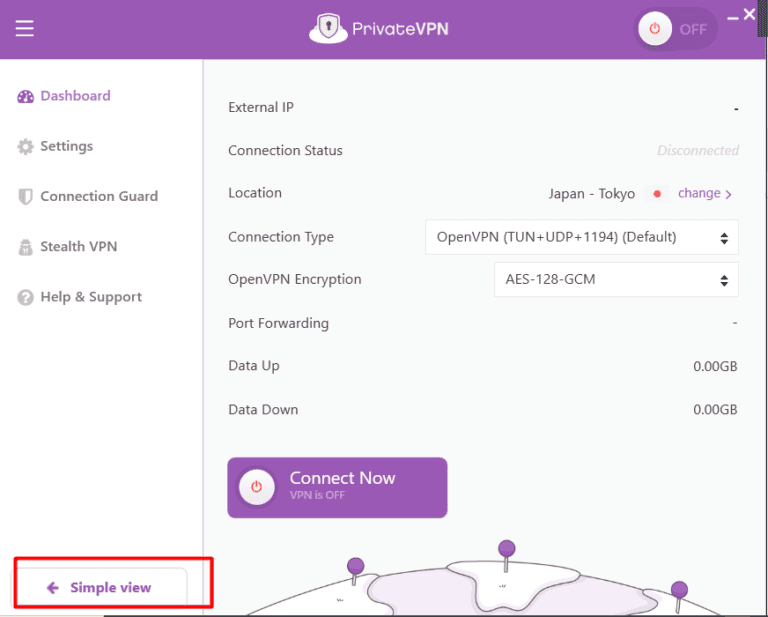768x617 pixels.
Task: Click the Help question mark icon
Action: click(x=25, y=297)
